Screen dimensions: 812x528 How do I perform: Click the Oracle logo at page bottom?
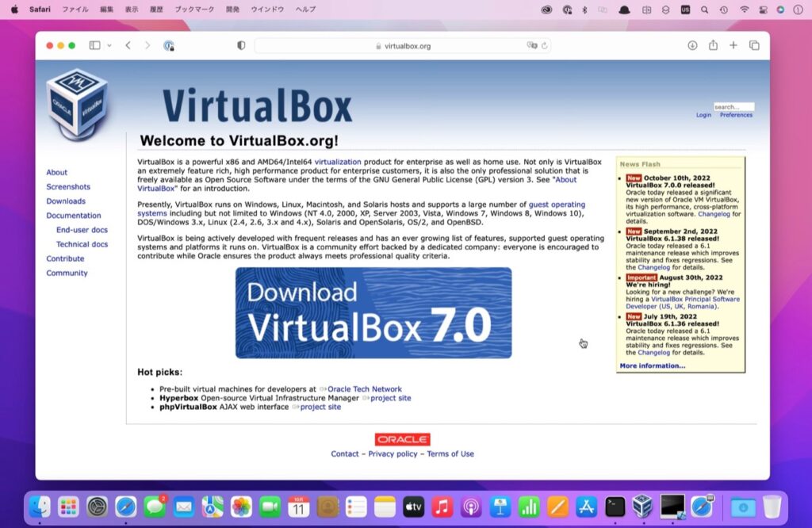click(x=402, y=438)
